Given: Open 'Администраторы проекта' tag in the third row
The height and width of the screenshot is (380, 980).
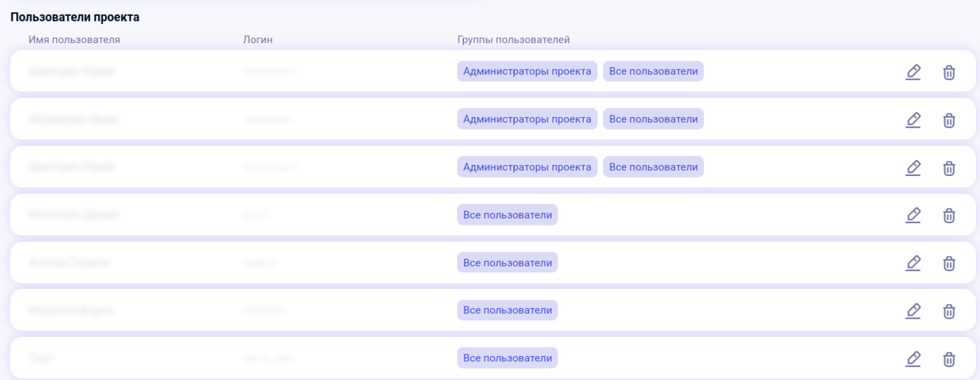Looking at the screenshot, I should [x=527, y=167].
